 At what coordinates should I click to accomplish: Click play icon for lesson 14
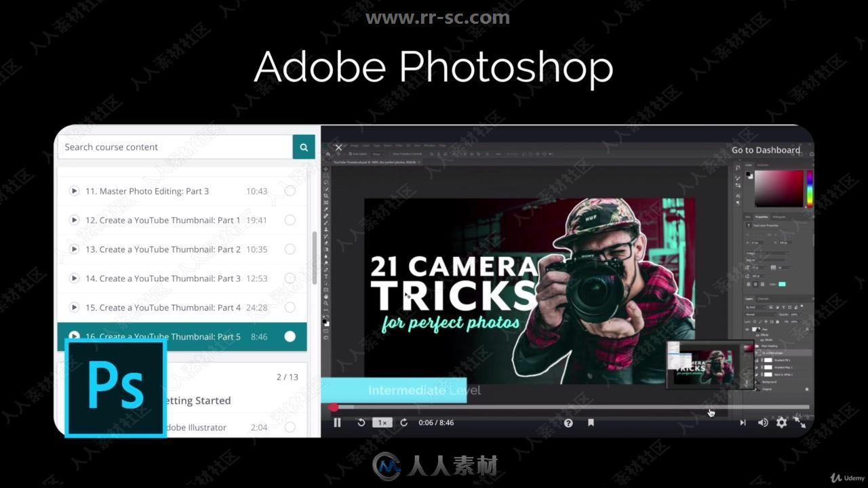[74, 279]
